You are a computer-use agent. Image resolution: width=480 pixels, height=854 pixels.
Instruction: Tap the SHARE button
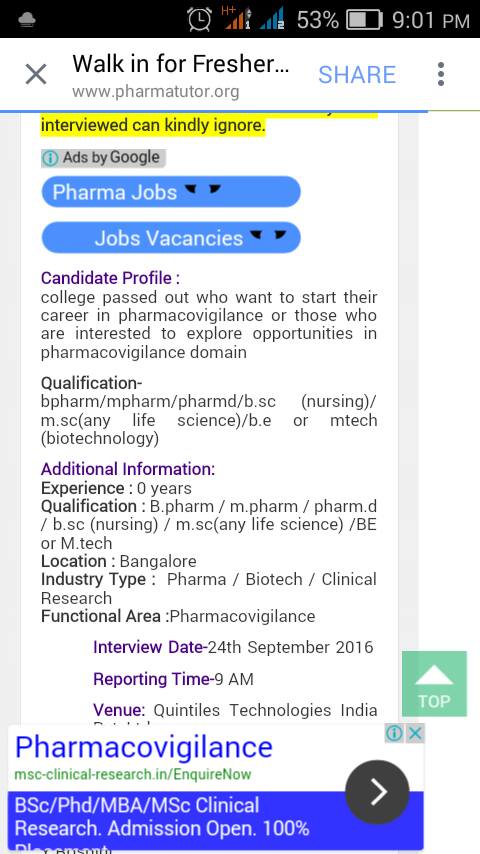click(357, 75)
